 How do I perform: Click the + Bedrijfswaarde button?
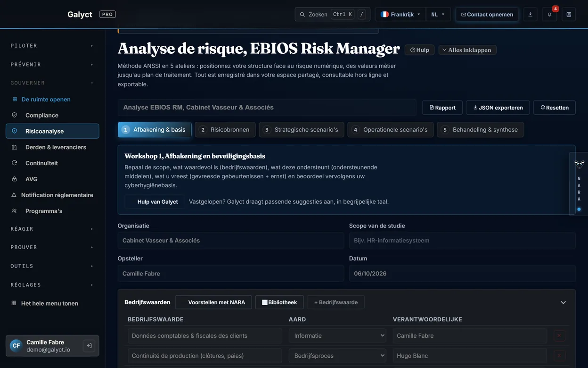pyautogui.click(x=336, y=302)
